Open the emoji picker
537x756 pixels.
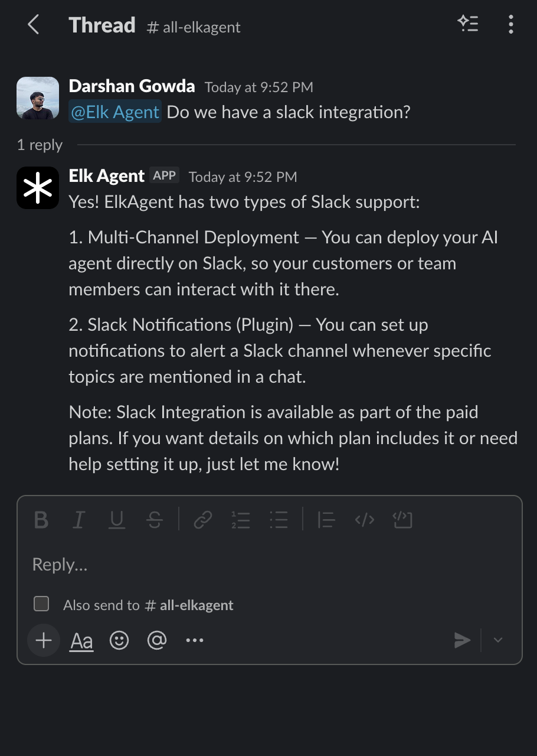119,640
